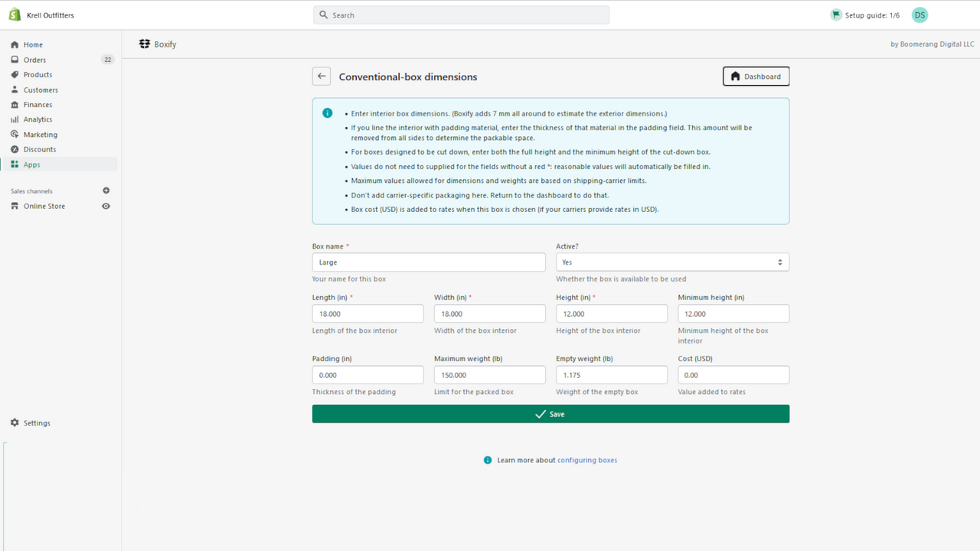This screenshot has height=551, width=980.
Task: Click the Analytics bar chart icon
Action: (x=15, y=119)
